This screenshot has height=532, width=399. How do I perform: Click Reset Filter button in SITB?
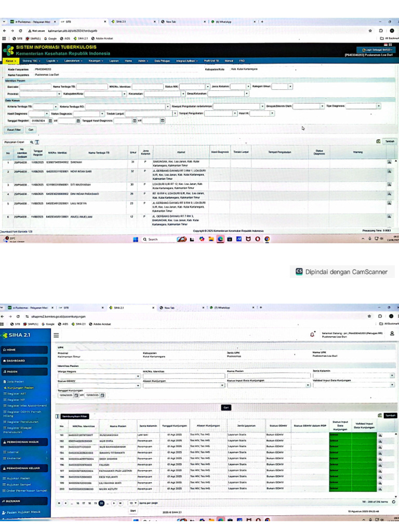coord(14,130)
